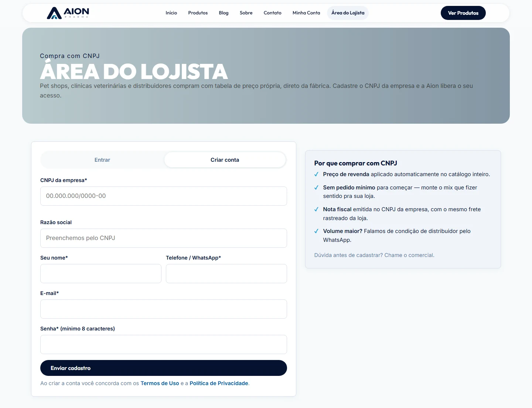
Task: Focus the Seu nome field
Action: click(101, 274)
